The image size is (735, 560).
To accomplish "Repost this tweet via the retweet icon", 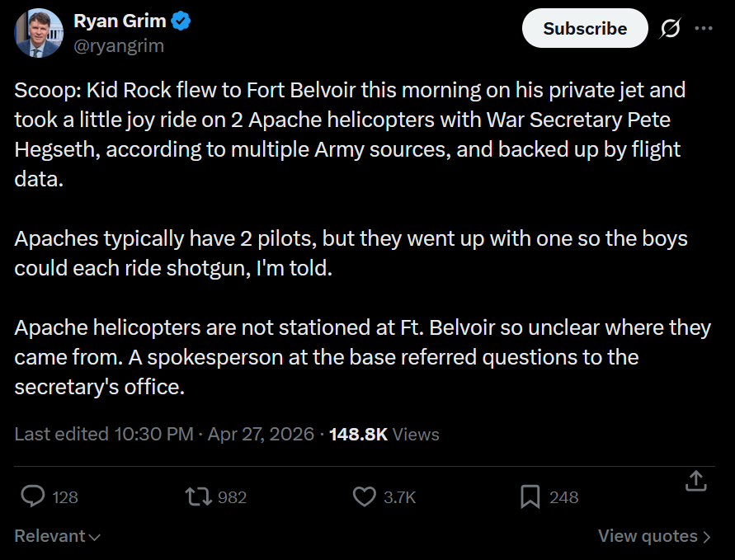I will [198, 496].
